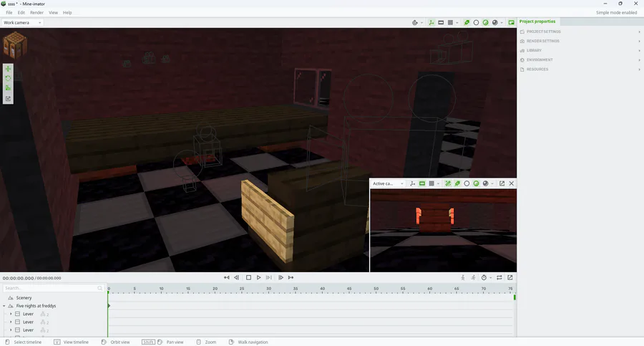This screenshot has height=346, width=644.
Task: Pop out the secondary view into a window
Action: coord(502,183)
